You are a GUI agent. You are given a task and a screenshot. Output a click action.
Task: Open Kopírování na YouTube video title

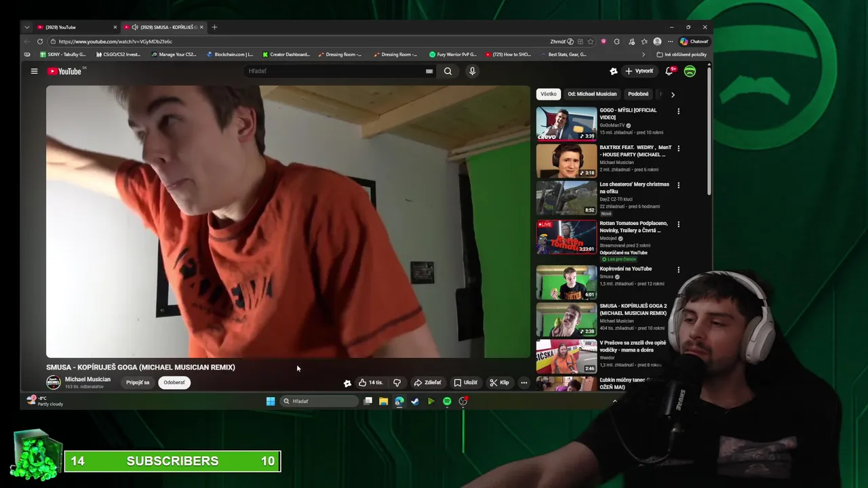pos(625,269)
